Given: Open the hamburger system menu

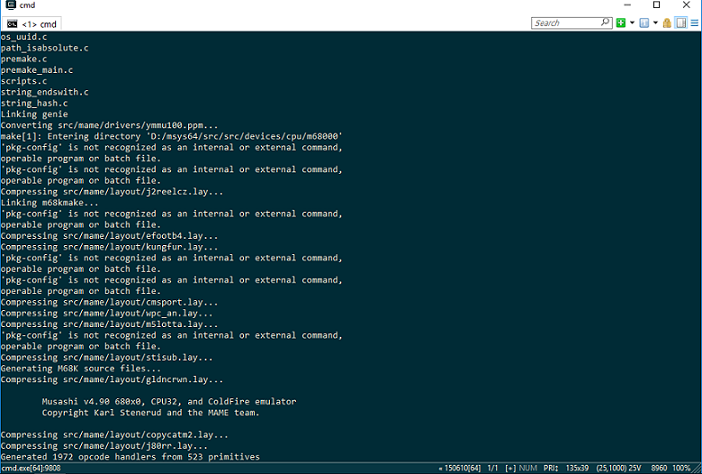Looking at the screenshot, I should point(693,22).
